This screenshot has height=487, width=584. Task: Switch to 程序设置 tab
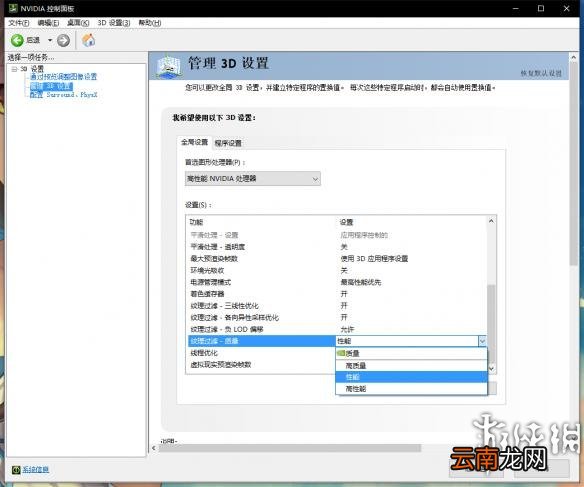point(228,143)
